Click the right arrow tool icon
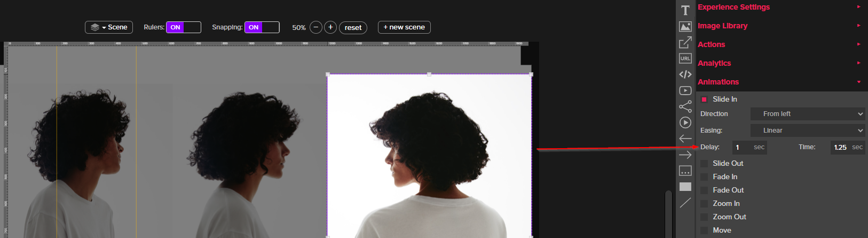 [685, 155]
